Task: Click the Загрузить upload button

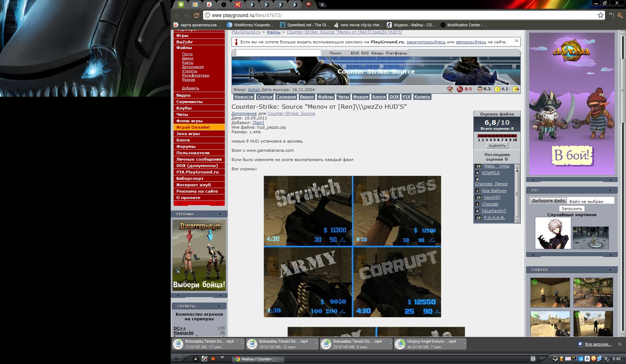Action: point(572,209)
